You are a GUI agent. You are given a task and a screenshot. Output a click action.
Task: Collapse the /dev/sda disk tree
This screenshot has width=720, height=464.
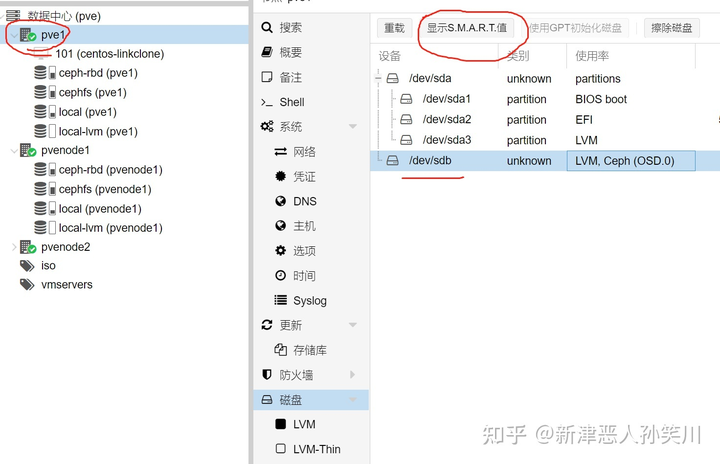pos(378,79)
